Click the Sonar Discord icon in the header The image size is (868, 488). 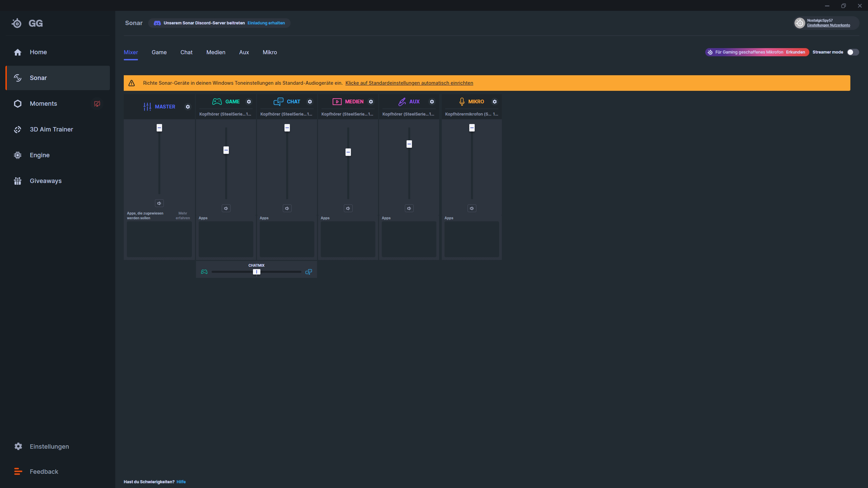[x=157, y=23]
